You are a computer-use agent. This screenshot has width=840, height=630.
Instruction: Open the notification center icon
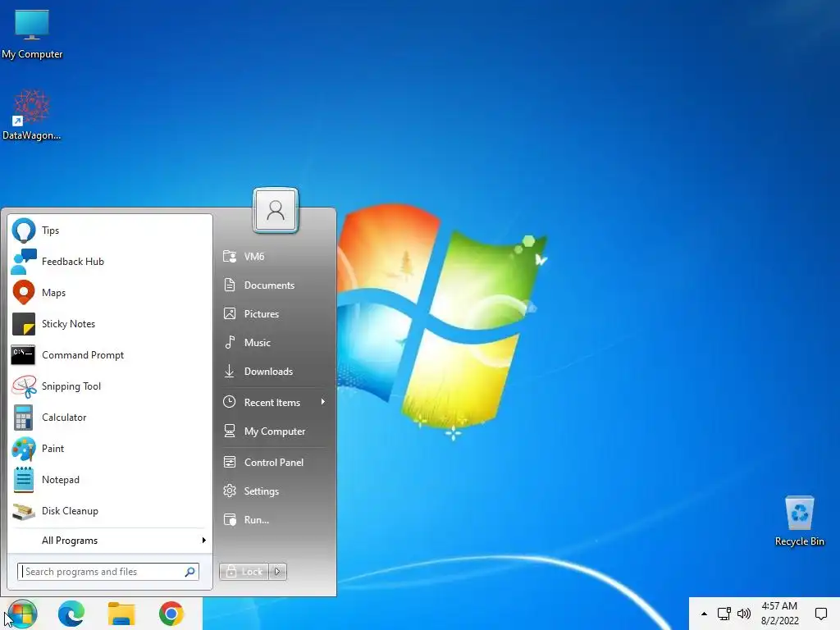click(820, 614)
